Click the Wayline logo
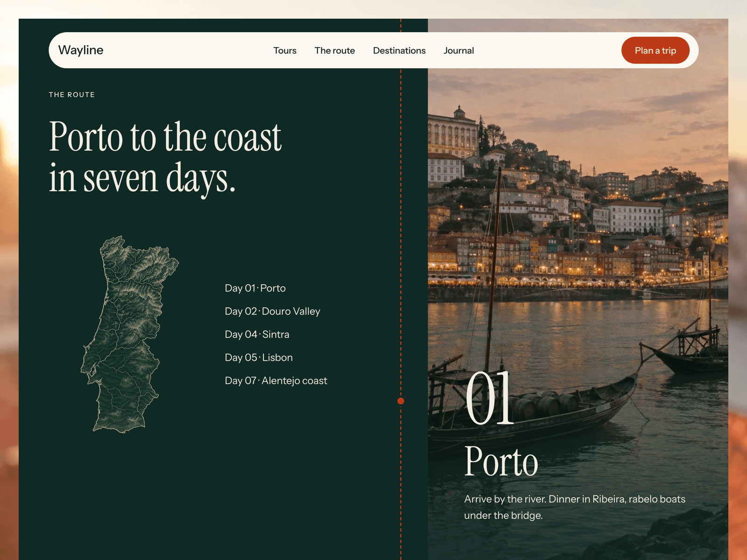The height and width of the screenshot is (560, 747). pos(81,50)
